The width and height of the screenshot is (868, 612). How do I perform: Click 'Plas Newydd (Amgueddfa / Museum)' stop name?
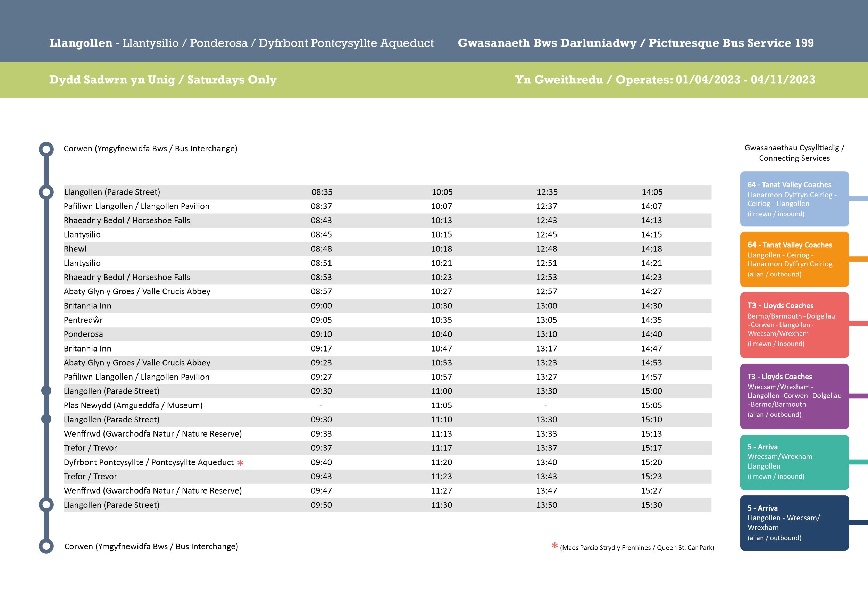pos(133,405)
